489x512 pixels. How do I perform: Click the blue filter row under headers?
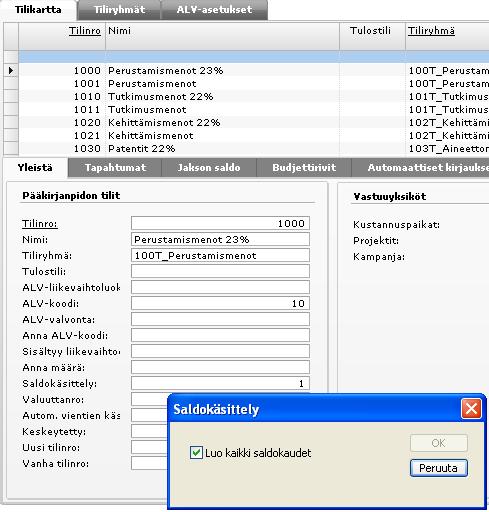coord(253,57)
